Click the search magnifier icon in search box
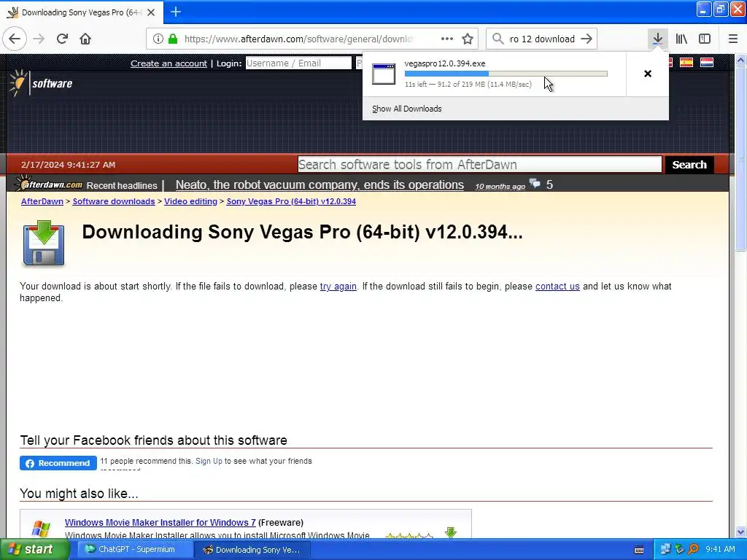 498,39
